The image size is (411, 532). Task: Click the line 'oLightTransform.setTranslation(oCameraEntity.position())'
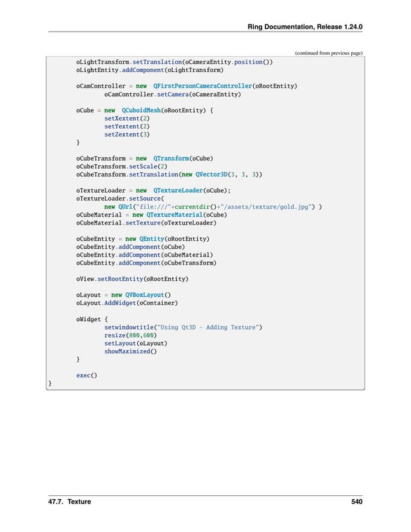(x=174, y=62)
